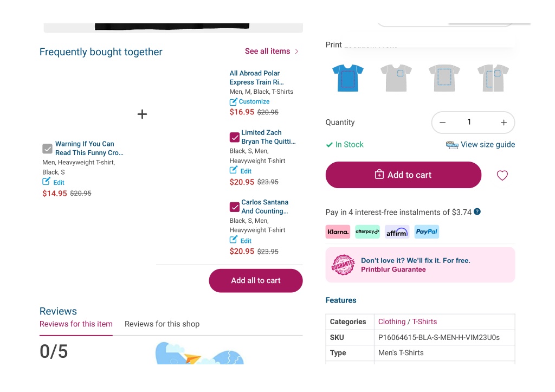Open All Abroad Polar Express Train product
555x392 pixels.
tap(256, 78)
